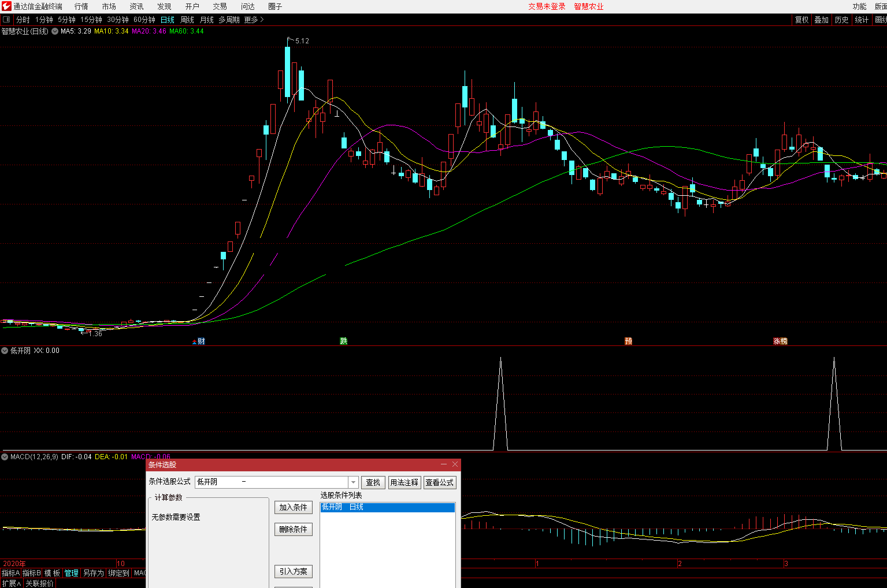Viewport: 887px width, 588px height.
Task: Open the 市场 menu
Action: coord(109,6)
